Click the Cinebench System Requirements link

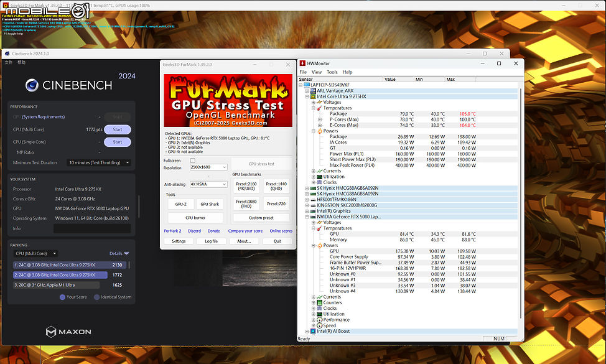[44, 117]
